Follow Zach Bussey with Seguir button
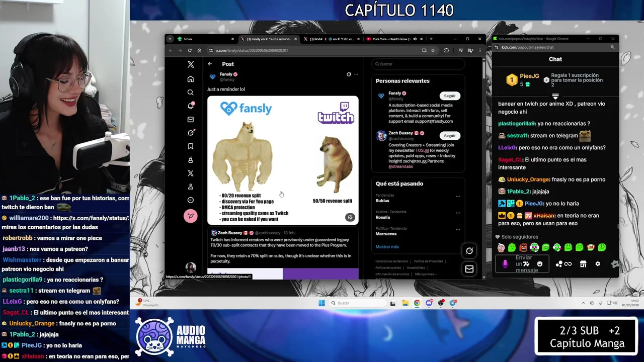 pos(450,135)
